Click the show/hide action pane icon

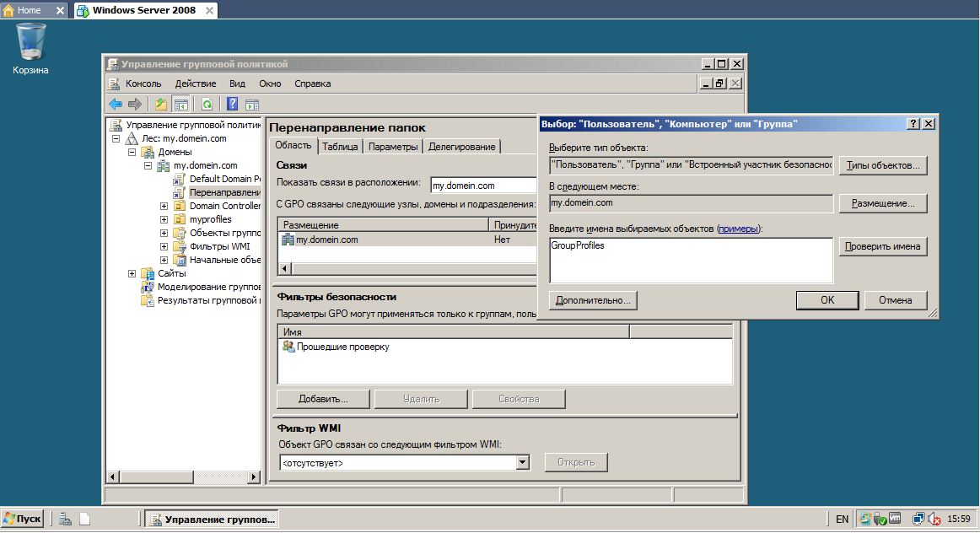(252, 105)
